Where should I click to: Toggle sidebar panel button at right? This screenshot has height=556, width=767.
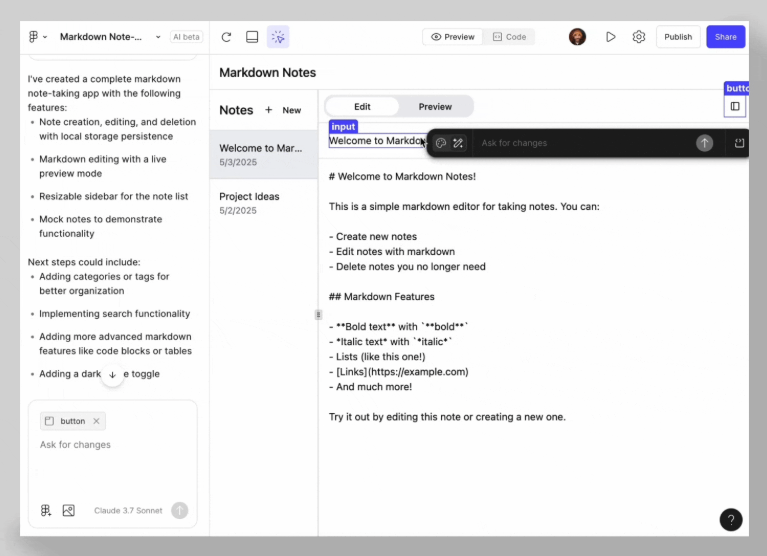[735, 106]
